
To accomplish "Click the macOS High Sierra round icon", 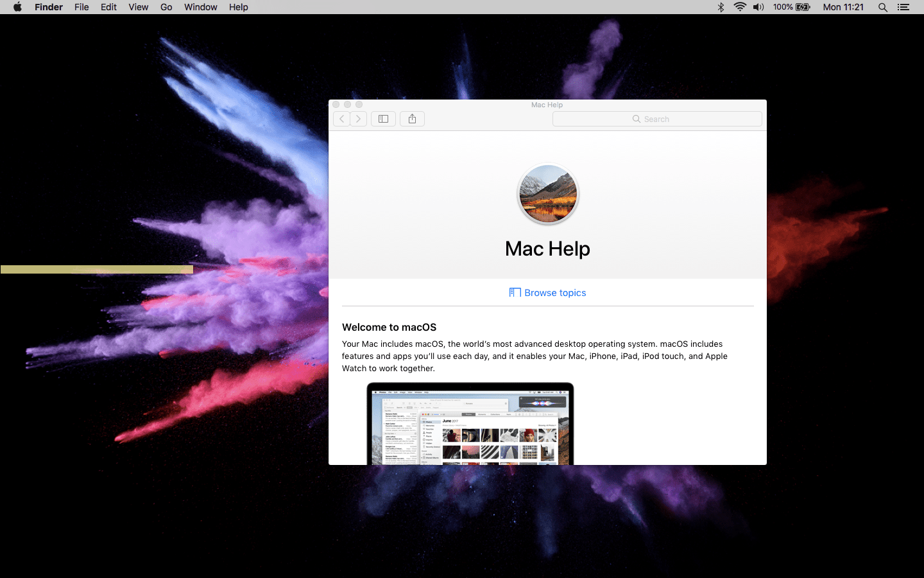I will pyautogui.click(x=547, y=194).
